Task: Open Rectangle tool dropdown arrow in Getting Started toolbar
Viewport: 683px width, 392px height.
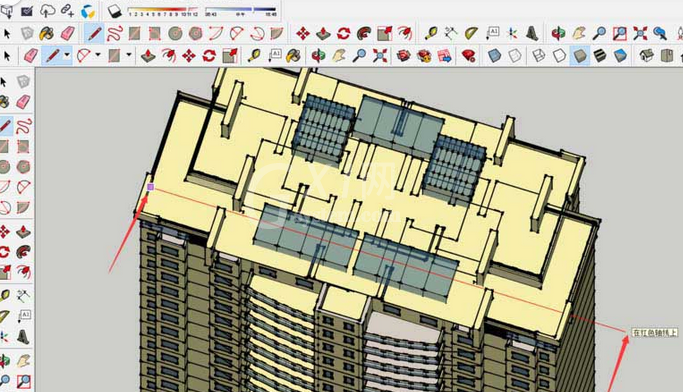Action: tap(128, 55)
